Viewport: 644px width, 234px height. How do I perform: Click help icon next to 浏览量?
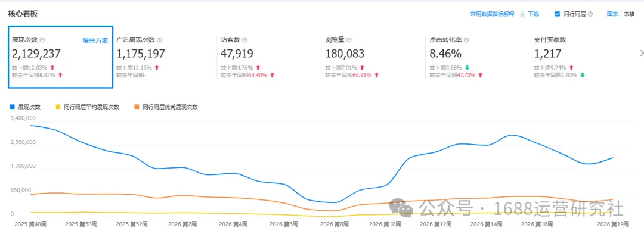pyautogui.click(x=349, y=40)
